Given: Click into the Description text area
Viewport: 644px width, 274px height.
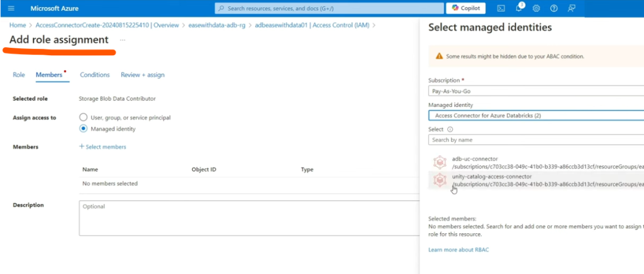Looking at the screenshot, I should click(x=249, y=218).
